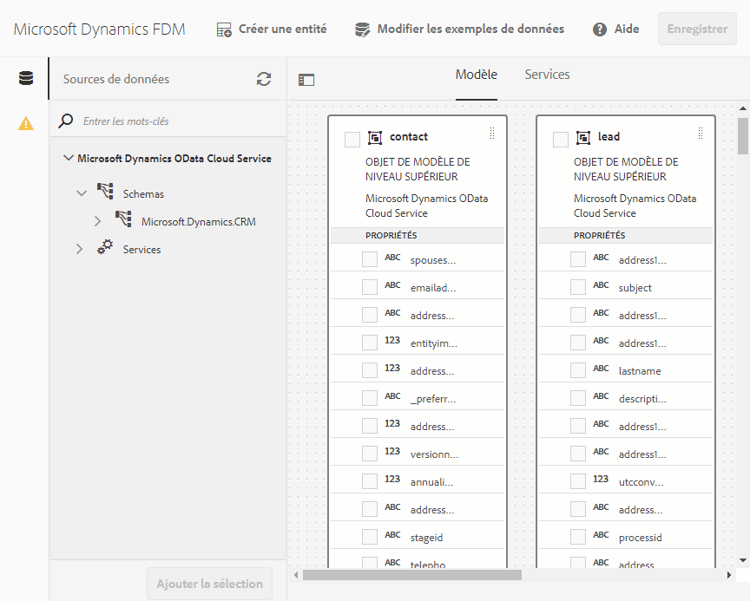Viewport: 750px width, 601px height.
Task: Open the warning alert icon panel
Action: (25, 123)
